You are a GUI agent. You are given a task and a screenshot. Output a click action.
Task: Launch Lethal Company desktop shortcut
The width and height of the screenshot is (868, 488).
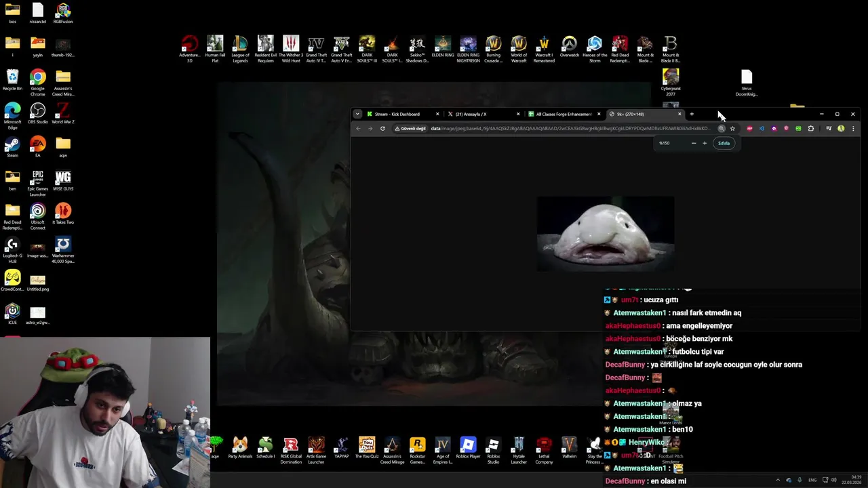[544, 451]
